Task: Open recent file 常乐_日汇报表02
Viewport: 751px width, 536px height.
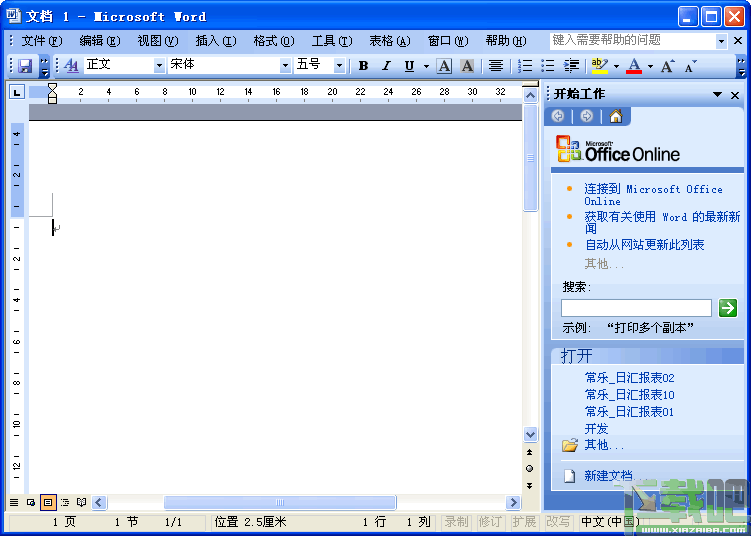Action: pyautogui.click(x=629, y=378)
